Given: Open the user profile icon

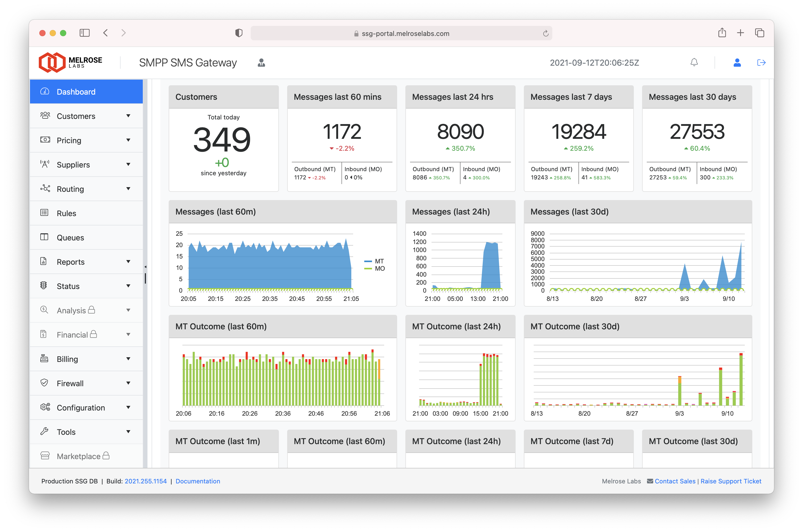Looking at the screenshot, I should 737,63.
